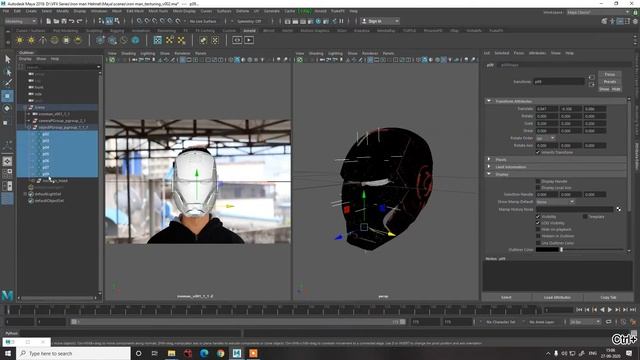Select the arrow Select tool in toolbox
640x360 pixels.
pyautogui.click(x=8, y=59)
